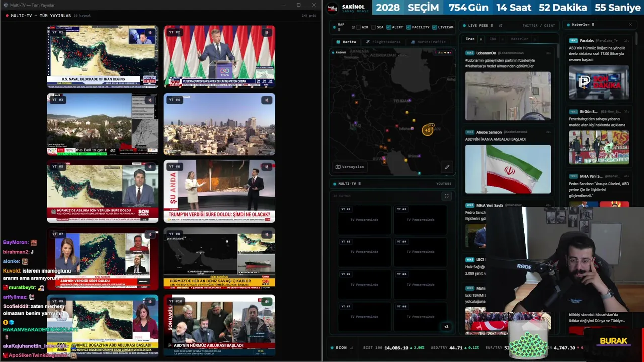Toggle sound icon on YT #3 stream
The height and width of the screenshot is (362, 644).
(x=150, y=100)
